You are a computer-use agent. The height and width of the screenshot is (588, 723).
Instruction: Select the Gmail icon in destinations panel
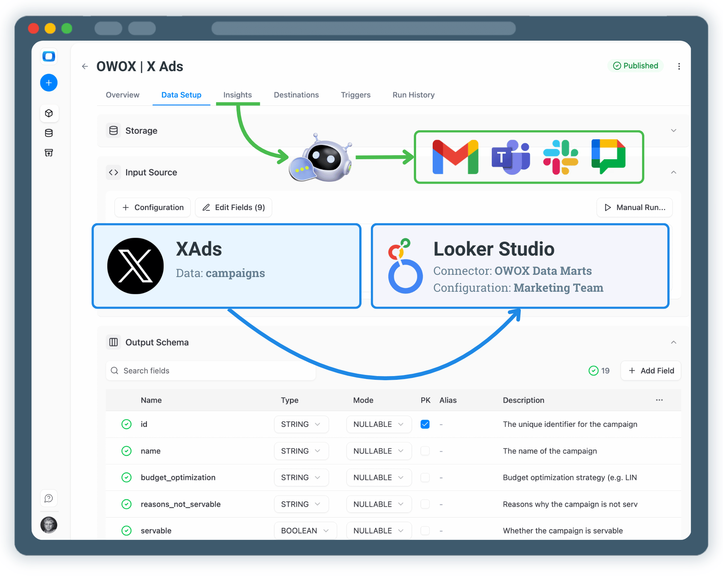click(455, 157)
